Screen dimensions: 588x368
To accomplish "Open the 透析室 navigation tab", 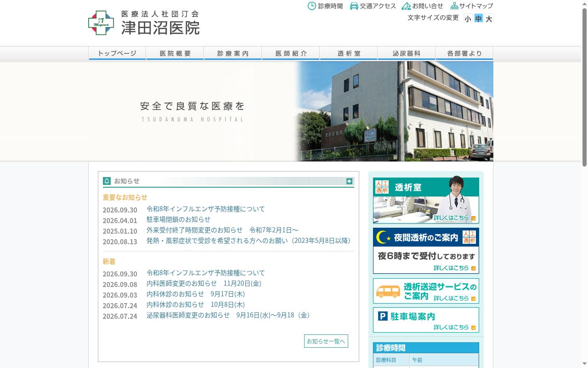I will click(349, 53).
